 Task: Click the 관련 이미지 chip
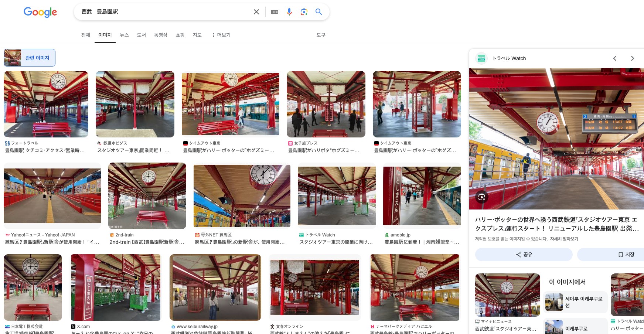(30, 58)
